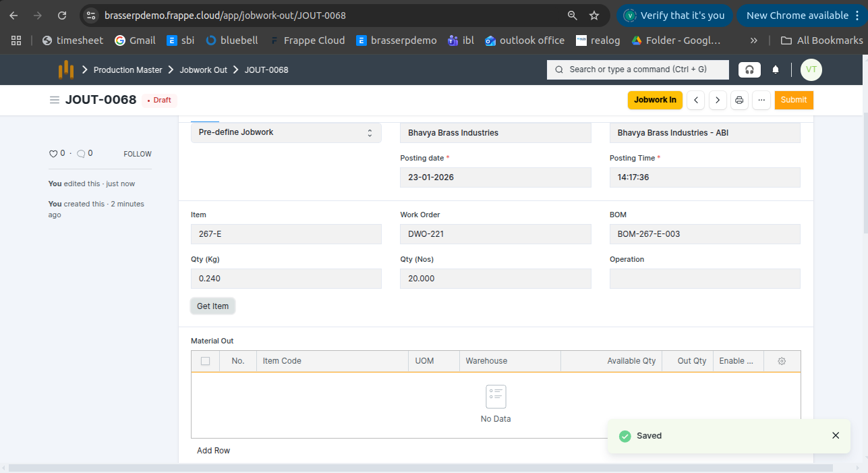
Task: Click the search or command input bar
Action: [x=637, y=69]
